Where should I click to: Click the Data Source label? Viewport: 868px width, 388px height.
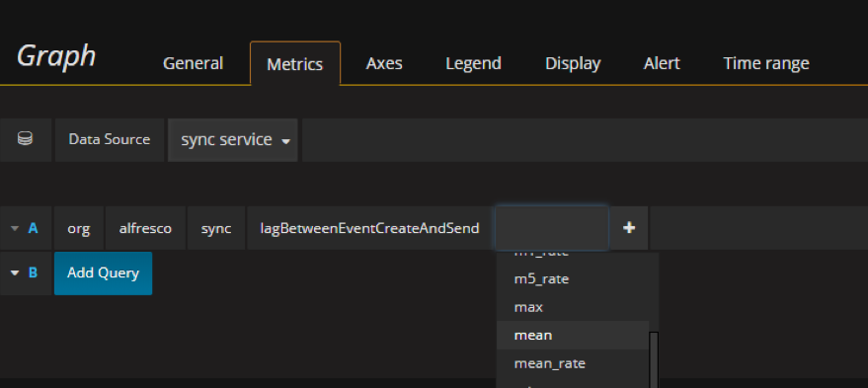pyautogui.click(x=110, y=139)
